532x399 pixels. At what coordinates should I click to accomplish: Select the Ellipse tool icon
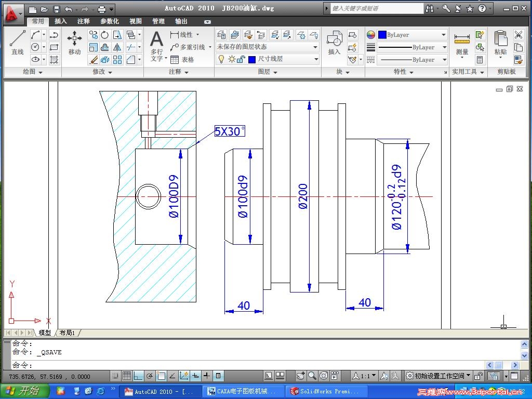(x=35, y=59)
